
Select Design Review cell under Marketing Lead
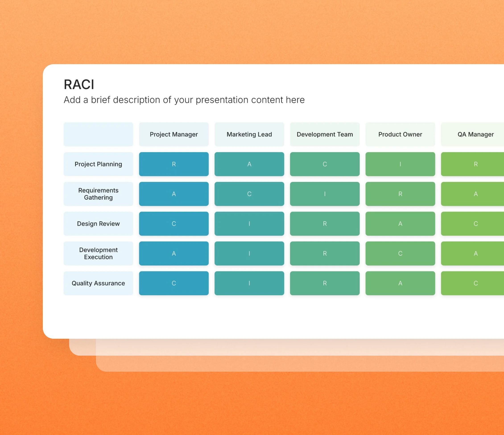coord(249,224)
